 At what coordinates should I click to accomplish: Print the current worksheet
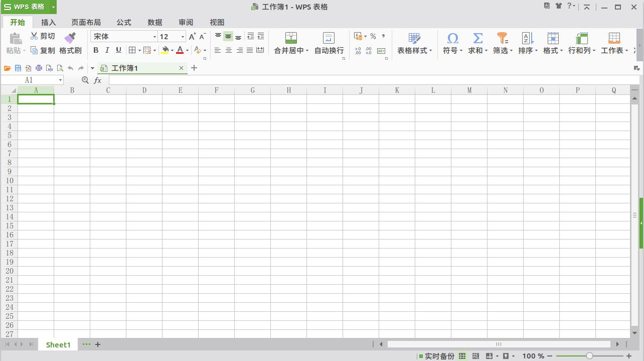39,68
